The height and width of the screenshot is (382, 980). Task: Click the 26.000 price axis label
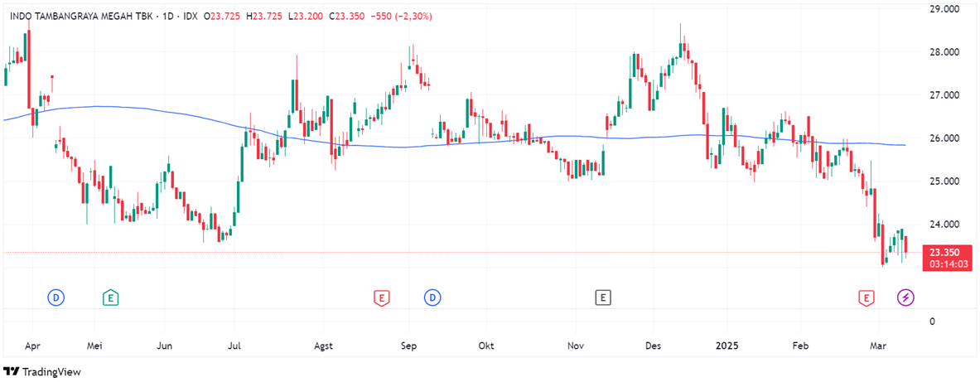945,138
